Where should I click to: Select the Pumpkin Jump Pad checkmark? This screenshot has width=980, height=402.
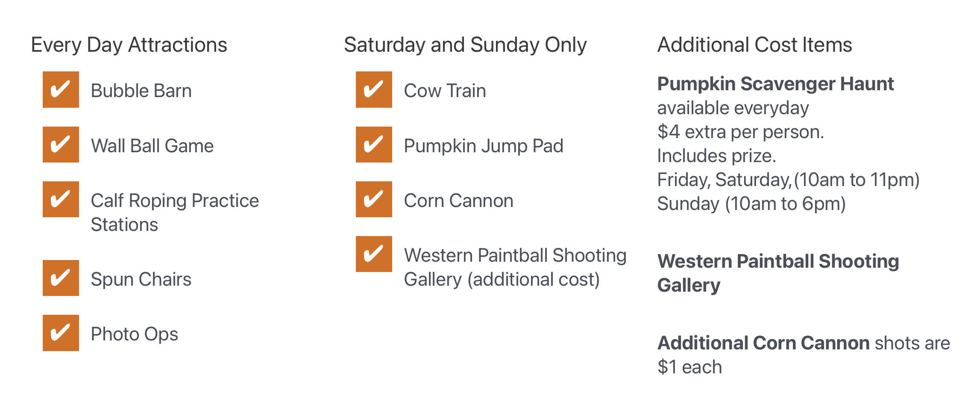[x=374, y=145]
